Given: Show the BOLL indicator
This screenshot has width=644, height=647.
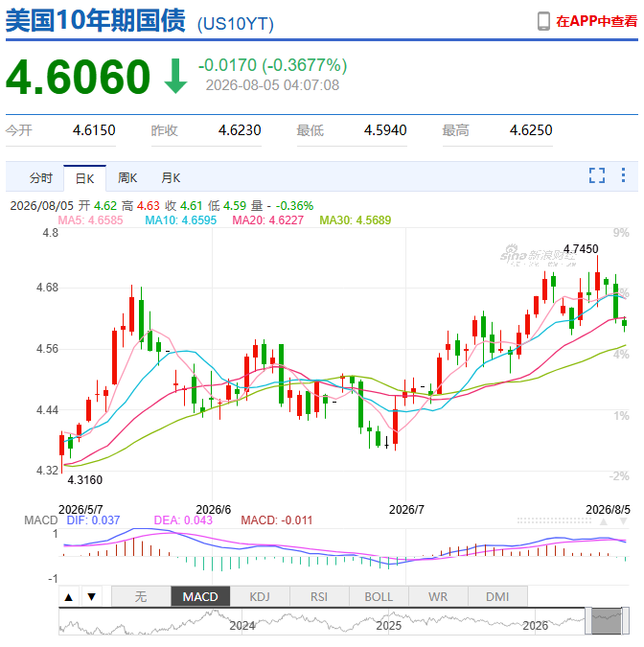Looking at the screenshot, I should (379, 596).
